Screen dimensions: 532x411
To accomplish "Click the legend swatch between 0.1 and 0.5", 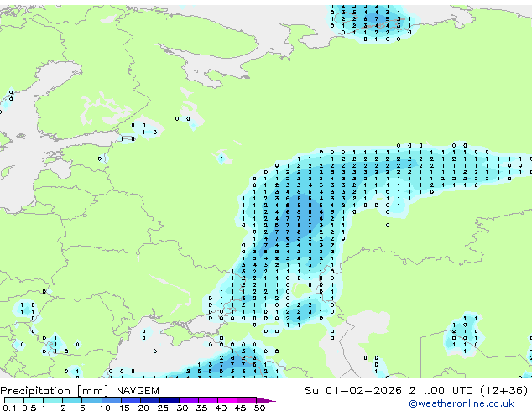I will coord(14,400).
